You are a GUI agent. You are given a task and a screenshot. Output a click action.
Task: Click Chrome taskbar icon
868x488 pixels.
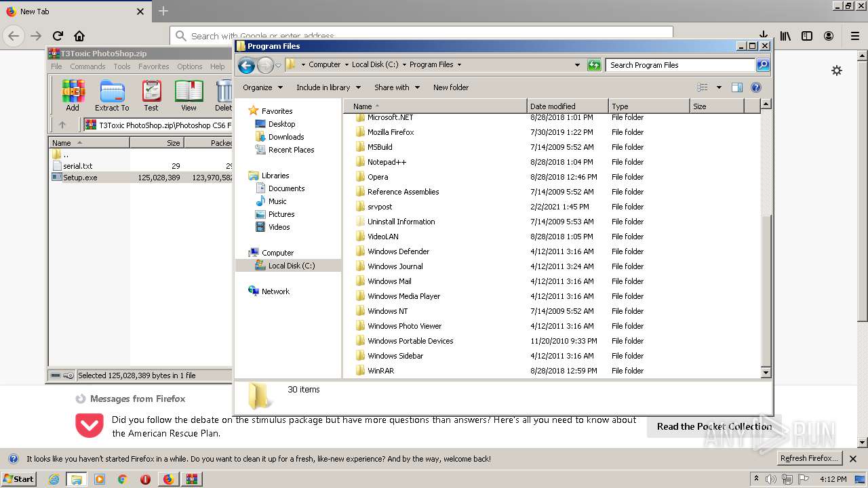123,479
